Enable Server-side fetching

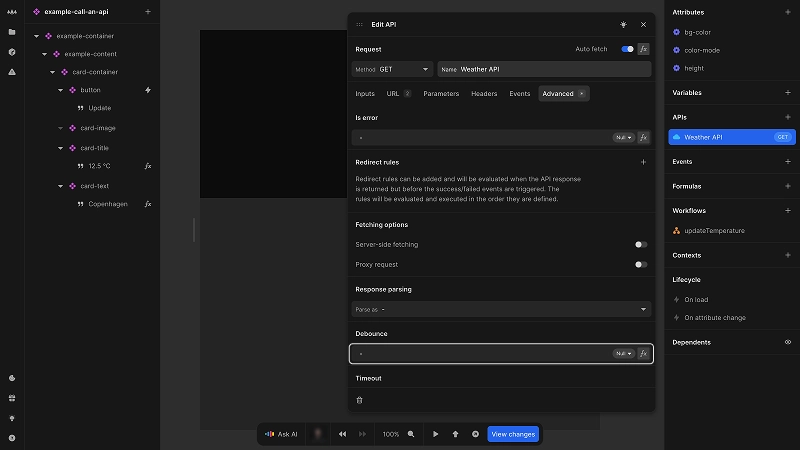coord(641,244)
